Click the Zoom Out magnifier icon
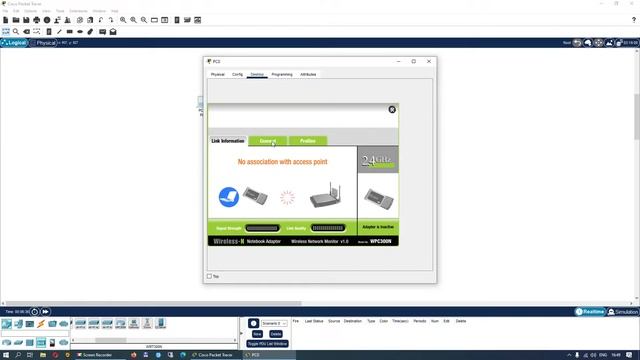 [x=144, y=20]
